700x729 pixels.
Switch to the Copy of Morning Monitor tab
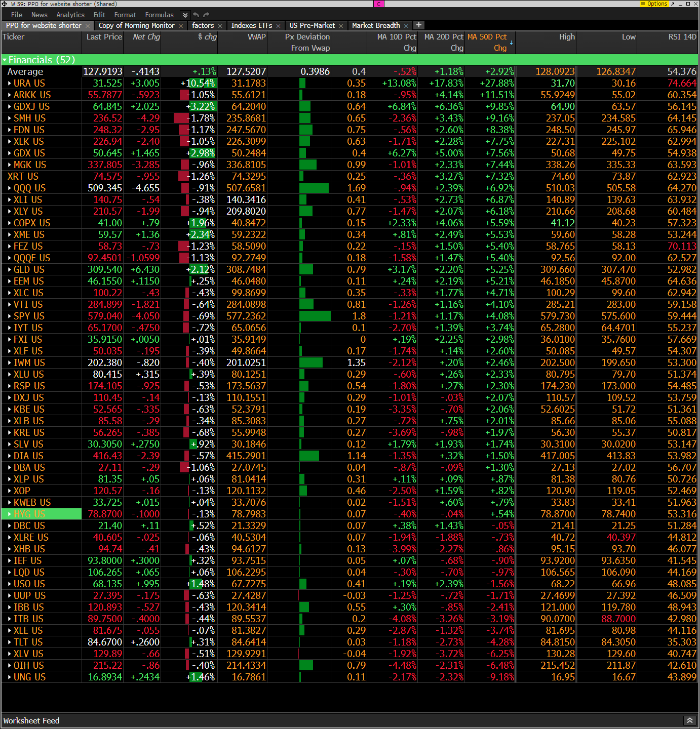(x=136, y=25)
